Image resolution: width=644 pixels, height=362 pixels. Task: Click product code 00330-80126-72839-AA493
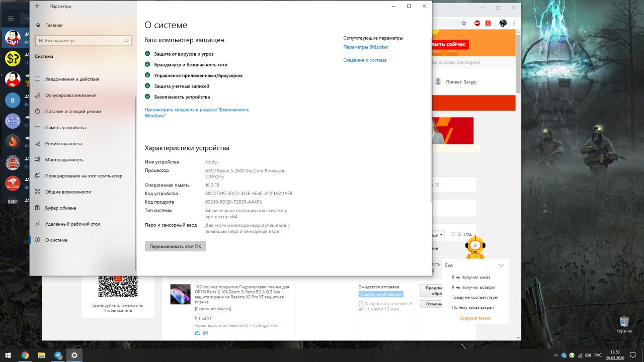[x=233, y=202]
